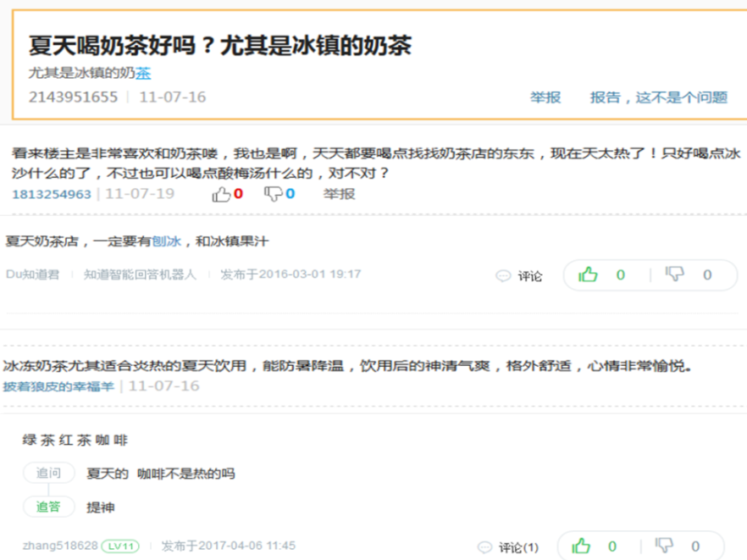Like the first reply by 1813254963

[222, 194]
